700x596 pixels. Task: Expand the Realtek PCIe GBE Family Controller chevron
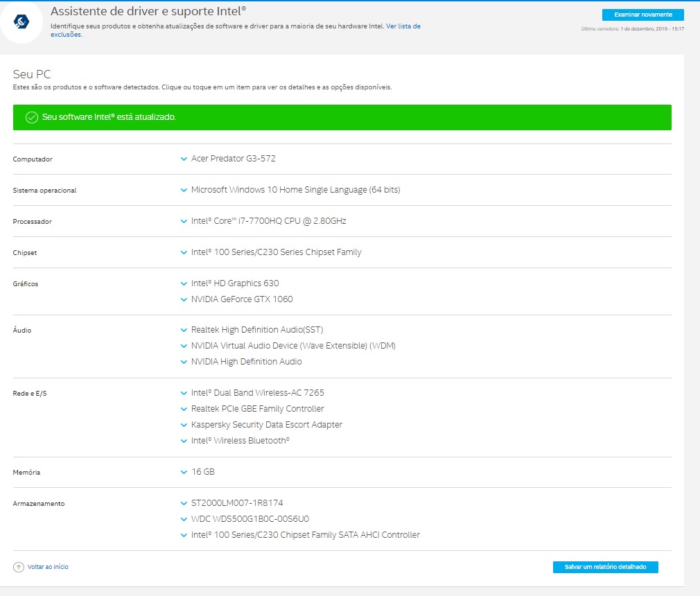point(184,410)
